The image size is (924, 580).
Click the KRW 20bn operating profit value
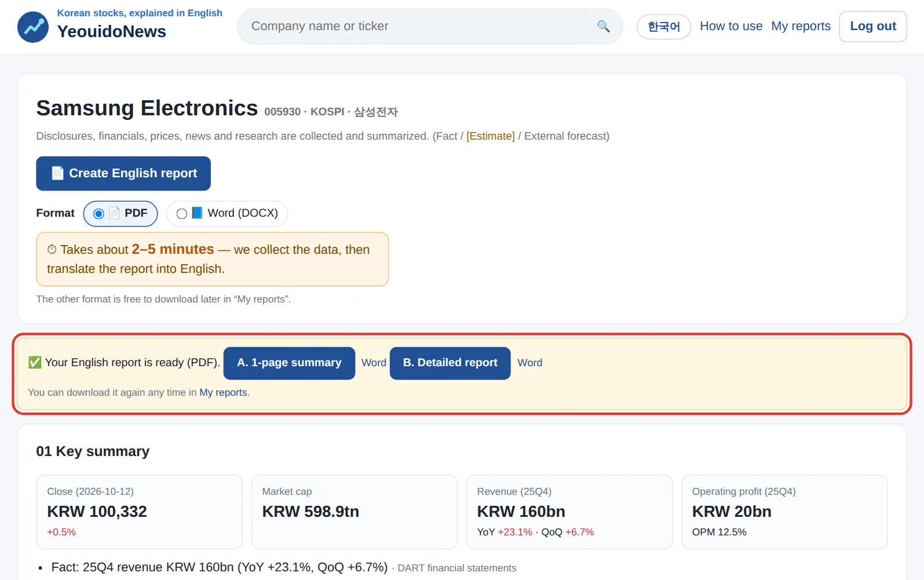click(x=732, y=512)
